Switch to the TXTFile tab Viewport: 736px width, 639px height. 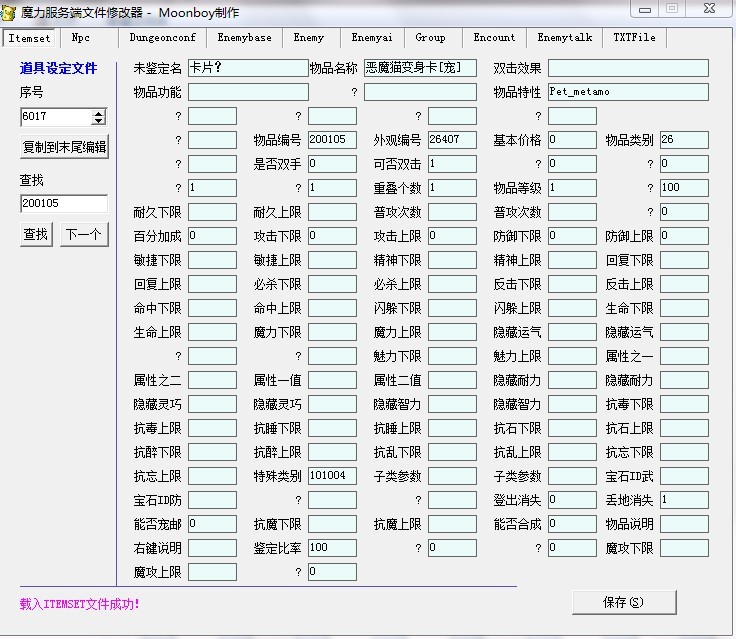[634, 38]
